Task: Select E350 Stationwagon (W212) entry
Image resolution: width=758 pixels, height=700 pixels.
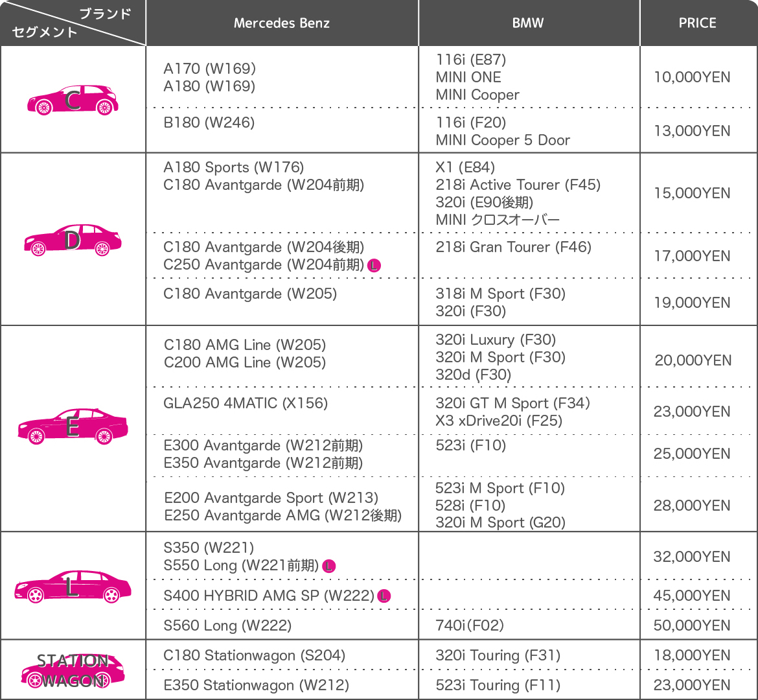Action: point(256,686)
